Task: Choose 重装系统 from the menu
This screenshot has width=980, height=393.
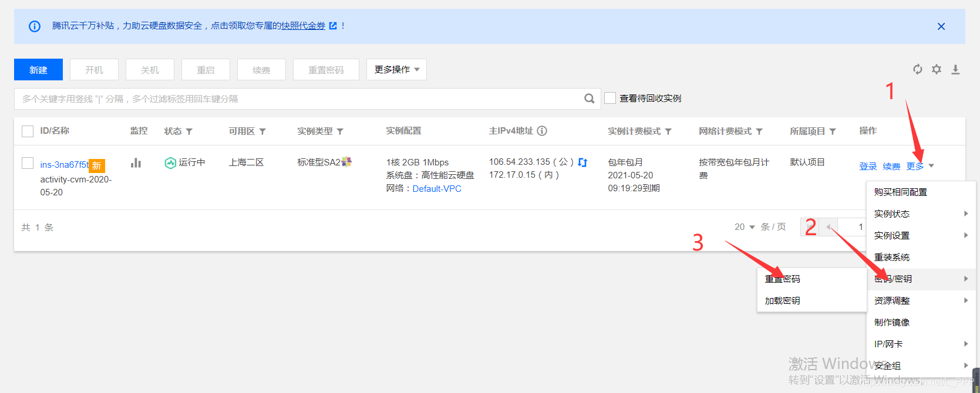Action: (x=921, y=257)
